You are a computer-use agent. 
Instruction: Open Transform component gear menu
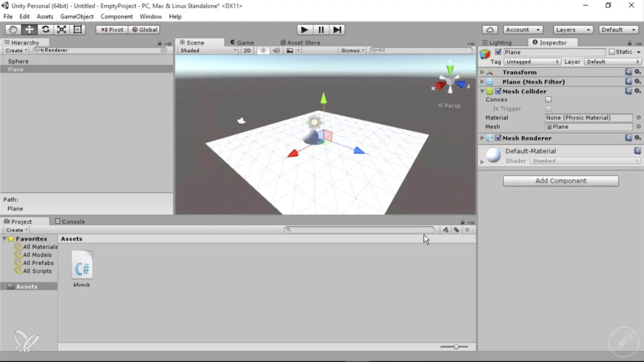click(x=638, y=72)
